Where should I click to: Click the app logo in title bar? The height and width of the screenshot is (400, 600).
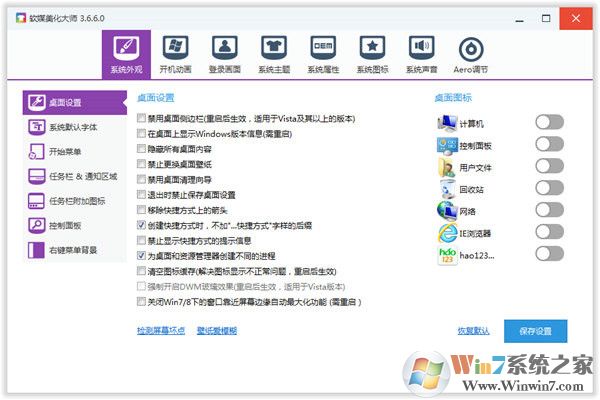pyautogui.click(x=21, y=18)
